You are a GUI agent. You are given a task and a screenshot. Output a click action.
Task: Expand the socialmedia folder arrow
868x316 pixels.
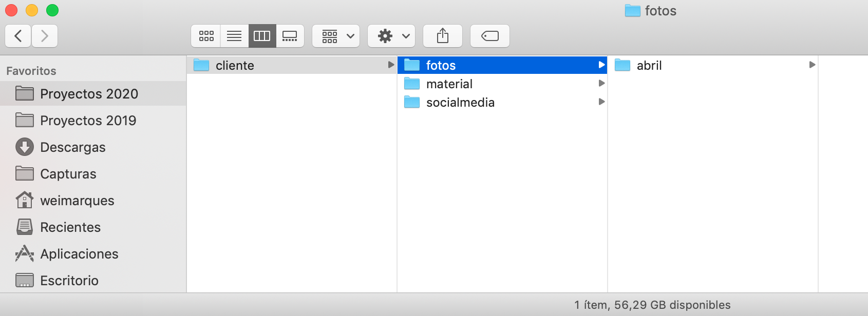601,102
